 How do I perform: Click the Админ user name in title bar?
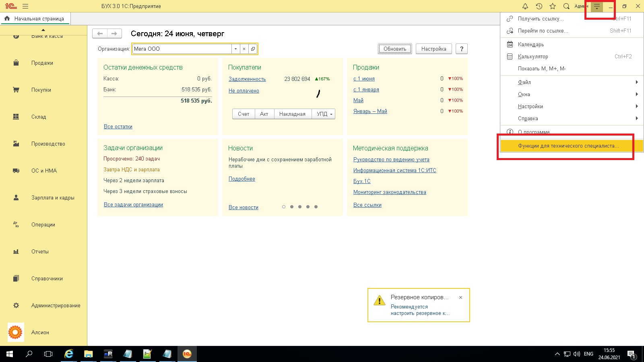(x=581, y=6)
